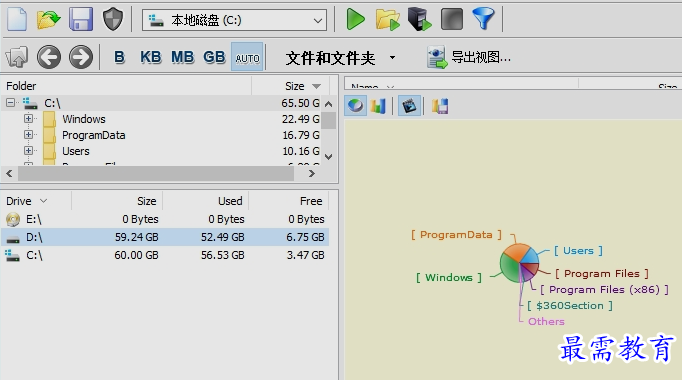Select the D:\ drive row
Screen dimensions: 682x380
(x=165, y=237)
